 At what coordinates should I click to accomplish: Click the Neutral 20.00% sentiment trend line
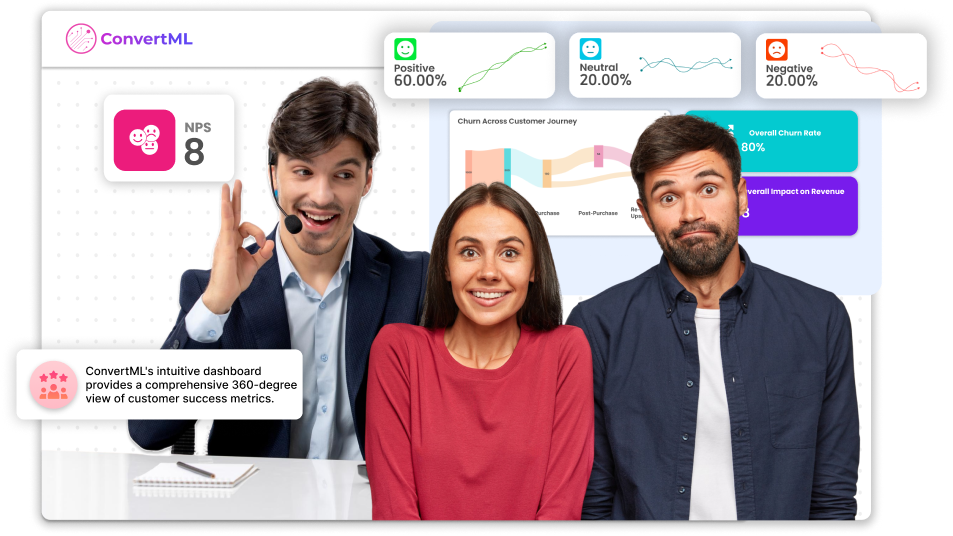click(x=685, y=64)
